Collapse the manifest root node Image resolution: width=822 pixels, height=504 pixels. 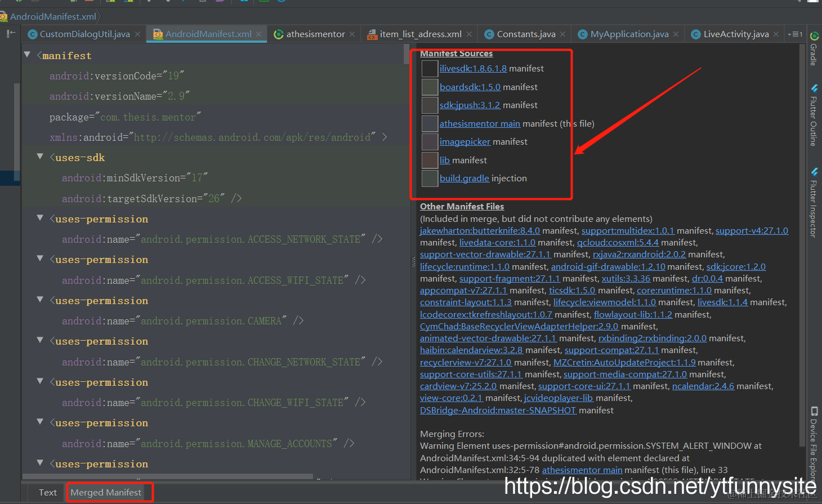[x=27, y=55]
